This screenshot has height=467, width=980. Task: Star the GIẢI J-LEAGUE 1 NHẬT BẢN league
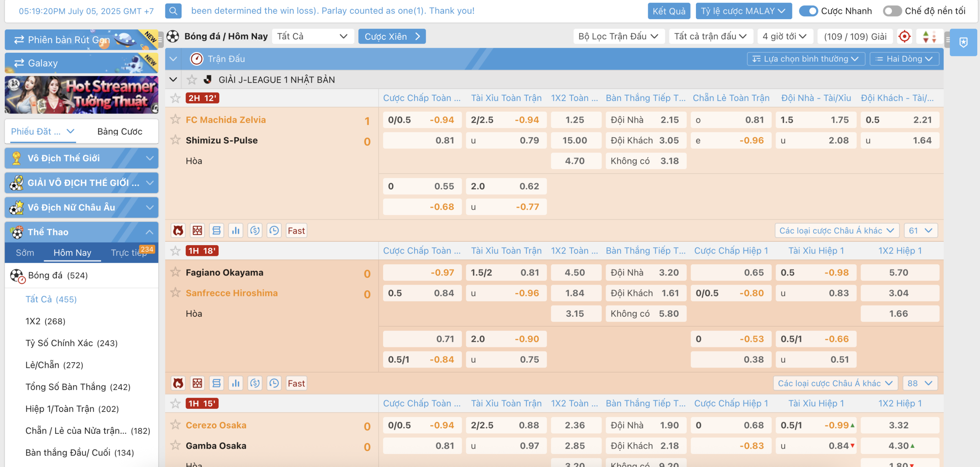(x=192, y=80)
